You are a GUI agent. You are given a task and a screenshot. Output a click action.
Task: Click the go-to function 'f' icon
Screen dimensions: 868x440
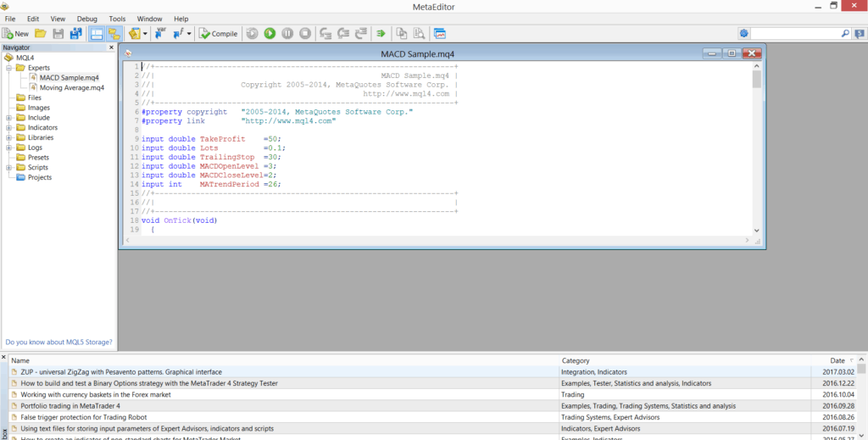tap(178, 34)
